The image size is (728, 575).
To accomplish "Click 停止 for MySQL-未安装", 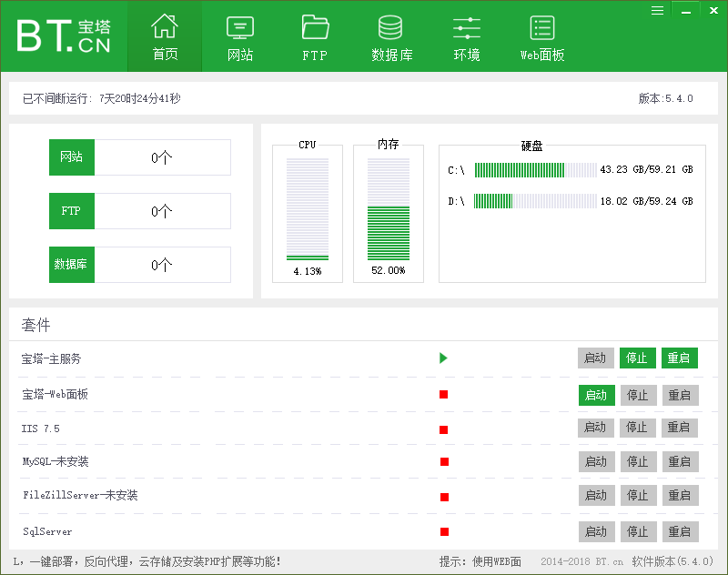I will 639,462.
